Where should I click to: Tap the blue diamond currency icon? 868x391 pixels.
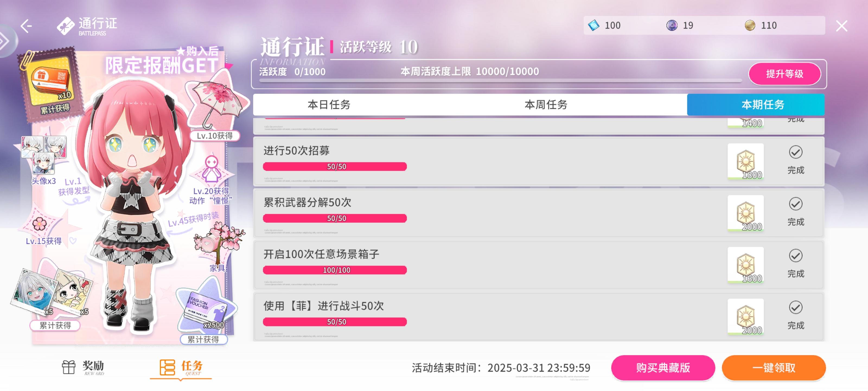pos(593,25)
